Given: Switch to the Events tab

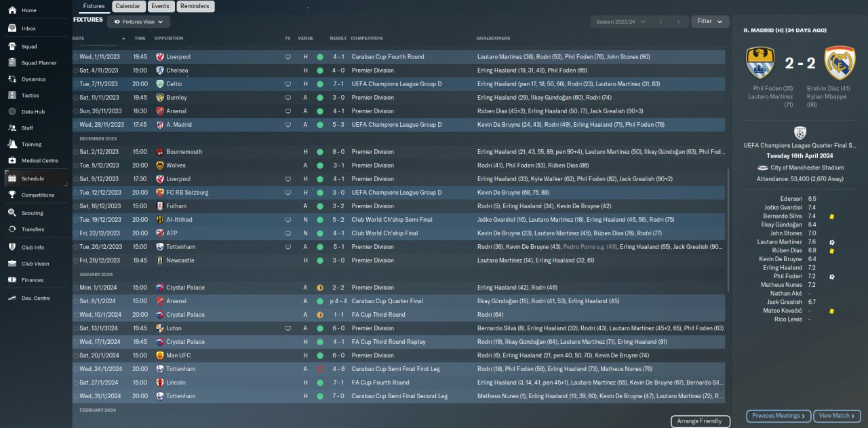Looking at the screenshot, I should (x=161, y=6).
